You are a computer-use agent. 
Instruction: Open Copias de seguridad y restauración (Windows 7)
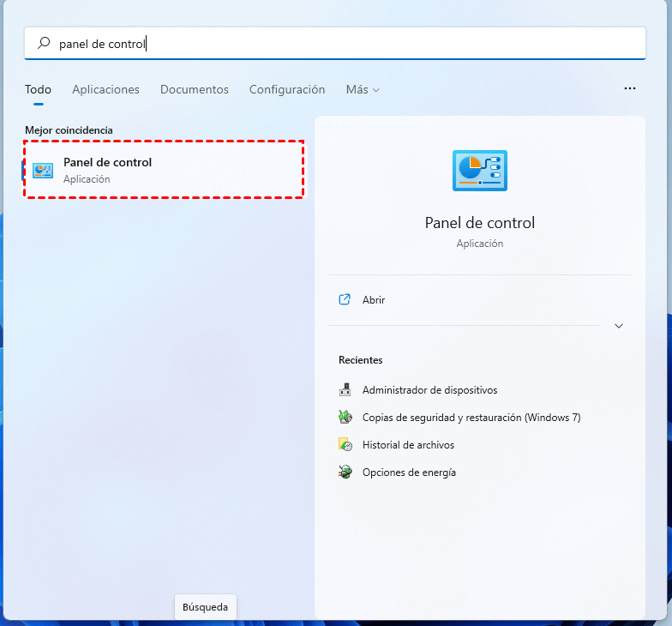[x=471, y=417]
